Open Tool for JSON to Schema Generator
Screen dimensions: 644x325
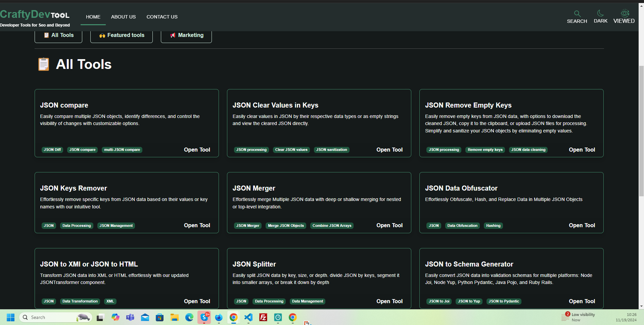click(x=582, y=301)
